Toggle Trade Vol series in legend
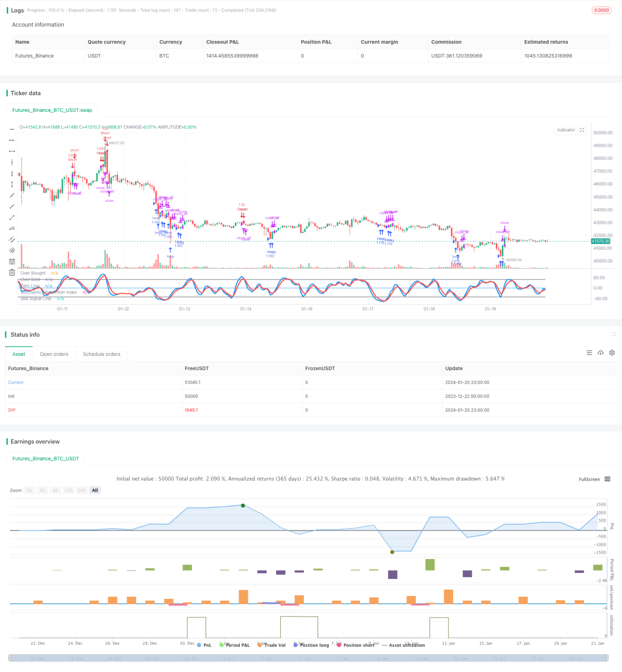The width and height of the screenshot is (622, 672). [271, 645]
